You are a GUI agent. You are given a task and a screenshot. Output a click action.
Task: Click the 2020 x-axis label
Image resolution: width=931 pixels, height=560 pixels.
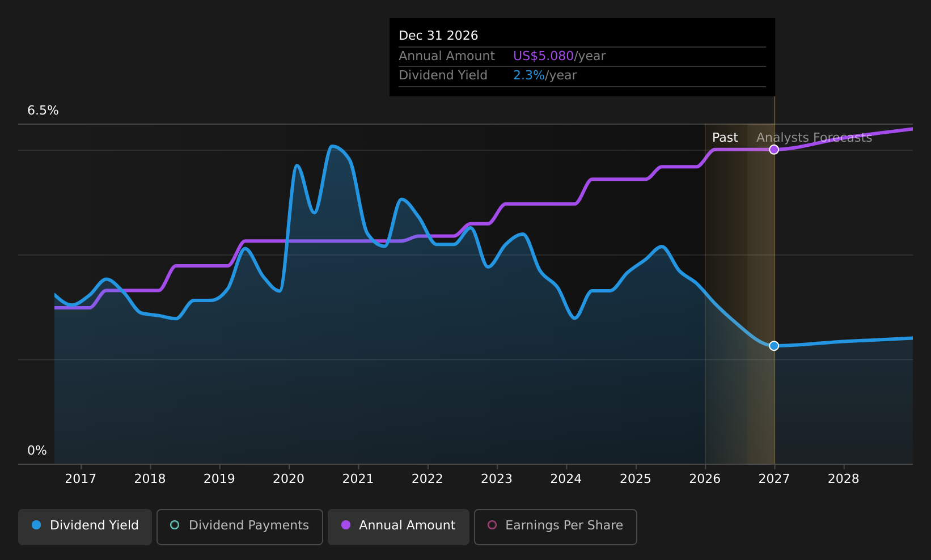(x=289, y=479)
